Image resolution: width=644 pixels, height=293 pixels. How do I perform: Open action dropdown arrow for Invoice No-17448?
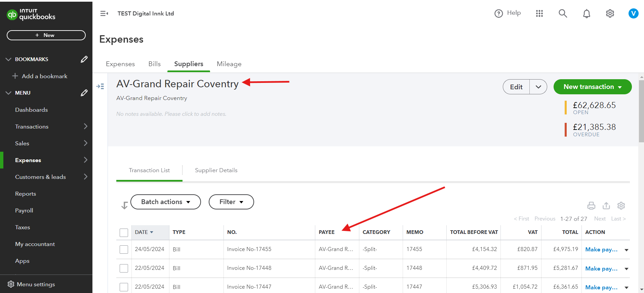627,268
